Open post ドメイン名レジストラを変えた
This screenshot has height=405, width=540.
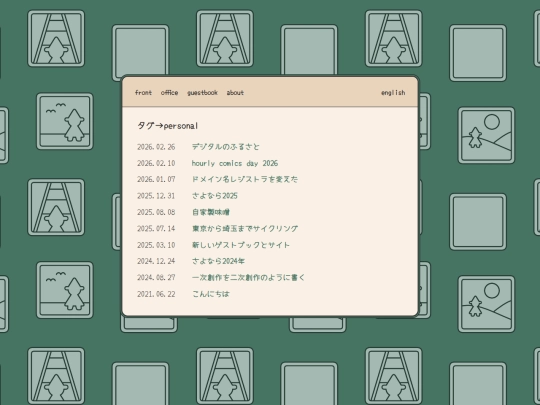(245, 179)
